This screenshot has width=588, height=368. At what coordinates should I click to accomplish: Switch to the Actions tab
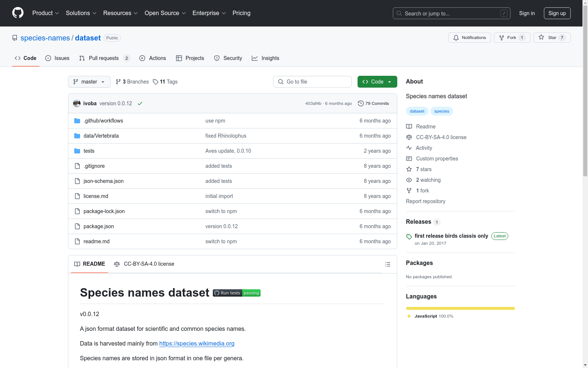[153, 58]
